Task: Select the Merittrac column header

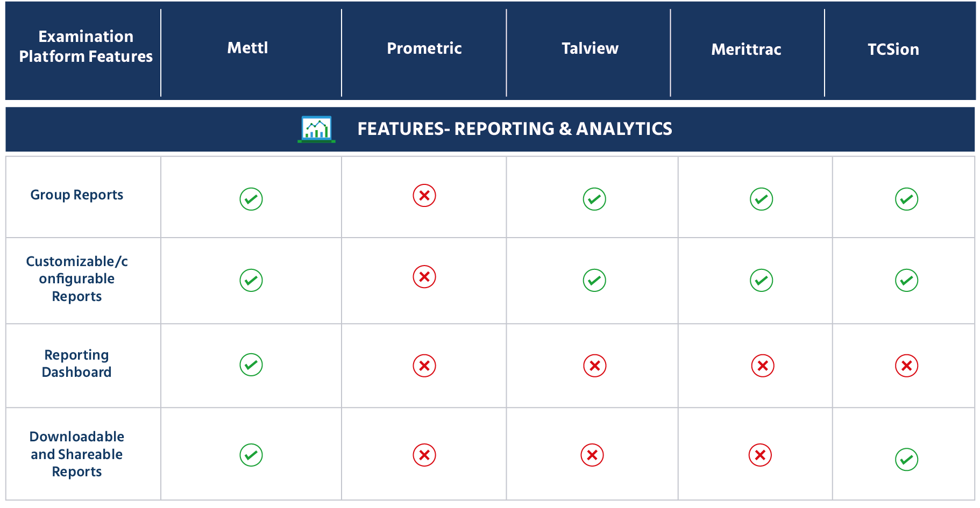Action: tap(746, 49)
